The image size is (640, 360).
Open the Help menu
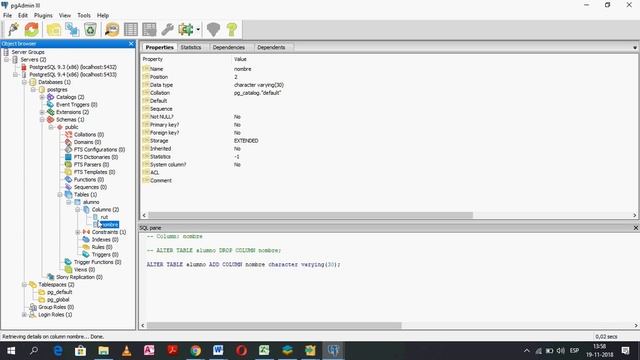pyautogui.click(x=103, y=15)
